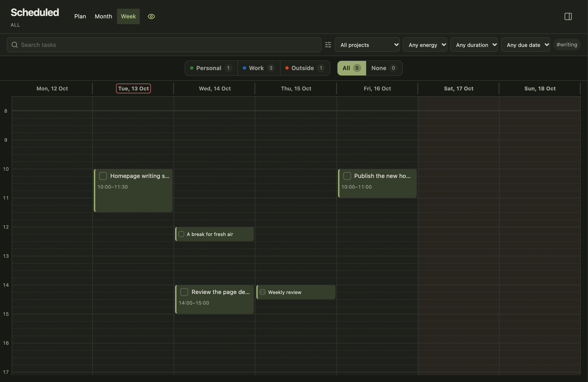
Task: Click the Sat, 17 Oct header
Action: [x=459, y=88]
